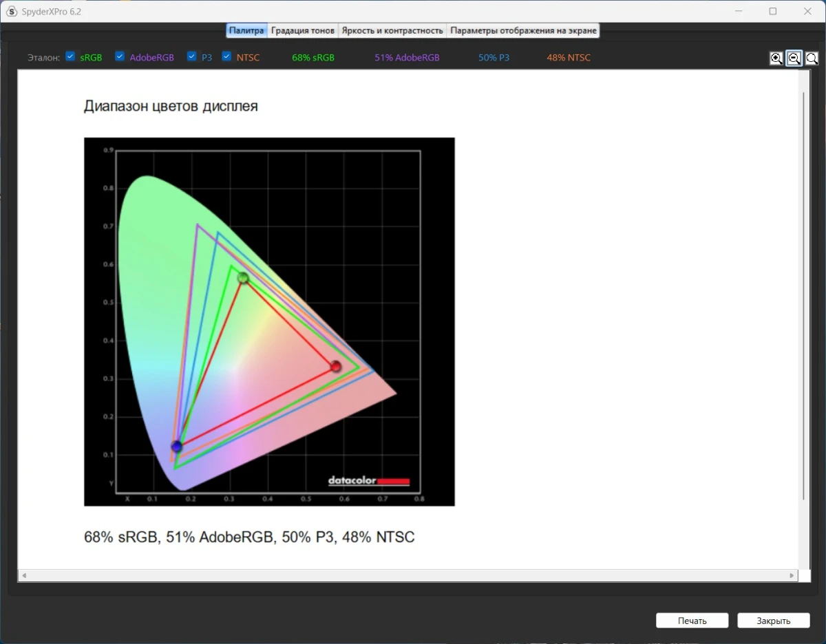Open Параметры отображения на экране tab

tap(523, 30)
